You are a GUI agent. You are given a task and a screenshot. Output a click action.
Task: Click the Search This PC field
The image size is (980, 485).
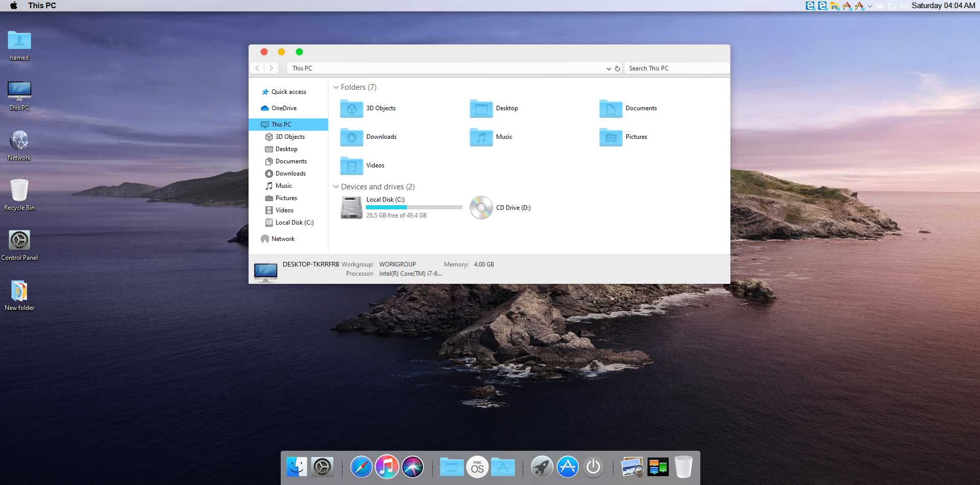[676, 68]
